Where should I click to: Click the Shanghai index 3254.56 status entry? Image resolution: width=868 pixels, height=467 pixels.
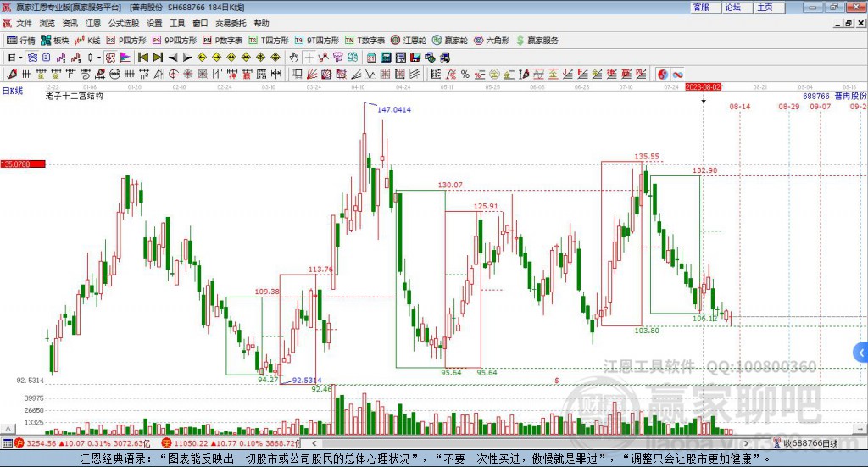pos(82,443)
